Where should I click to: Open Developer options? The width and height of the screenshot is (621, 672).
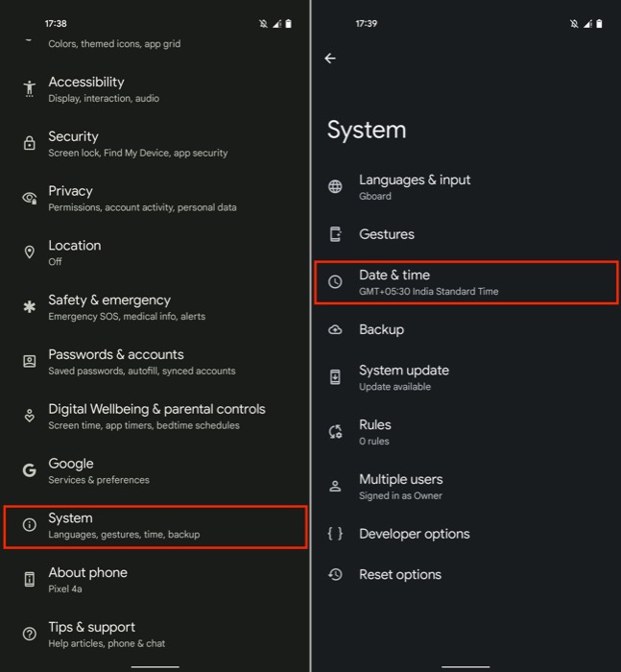tap(466, 534)
